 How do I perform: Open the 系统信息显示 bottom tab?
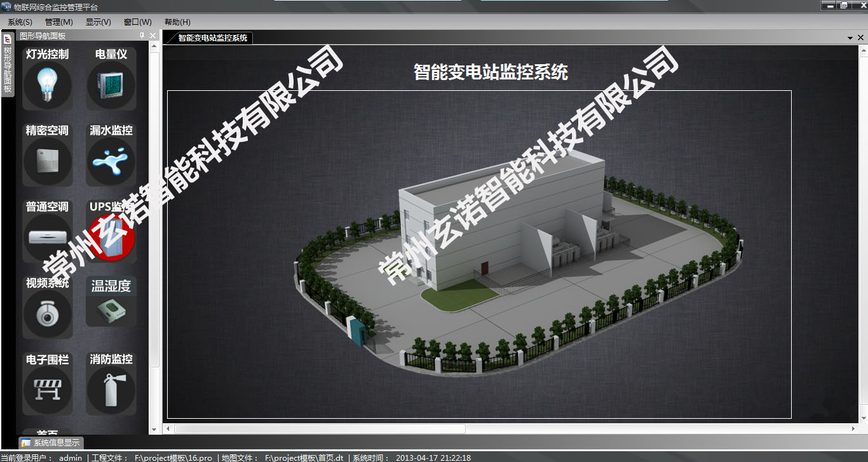coord(50,443)
